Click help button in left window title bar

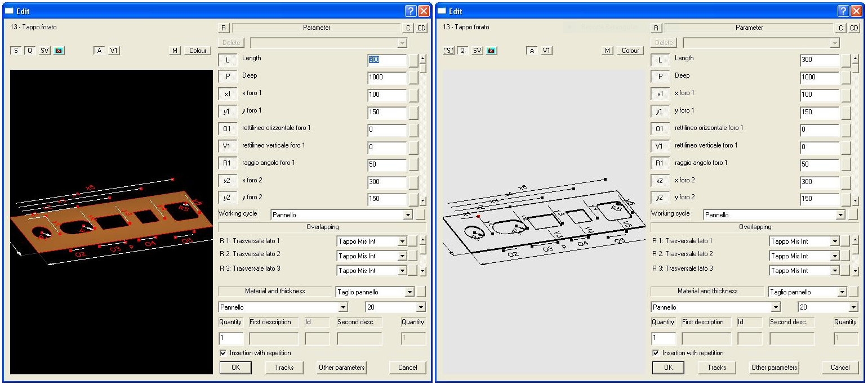(411, 11)
